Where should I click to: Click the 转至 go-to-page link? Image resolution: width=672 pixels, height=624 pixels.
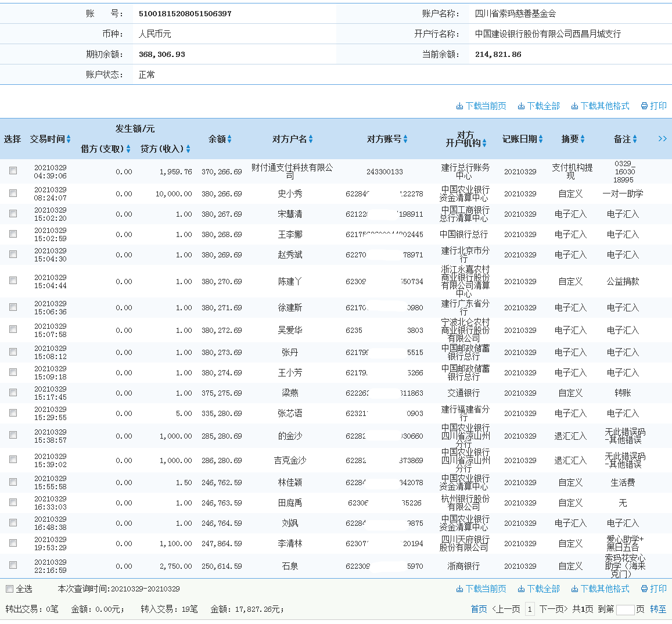[x=659, y=608]
